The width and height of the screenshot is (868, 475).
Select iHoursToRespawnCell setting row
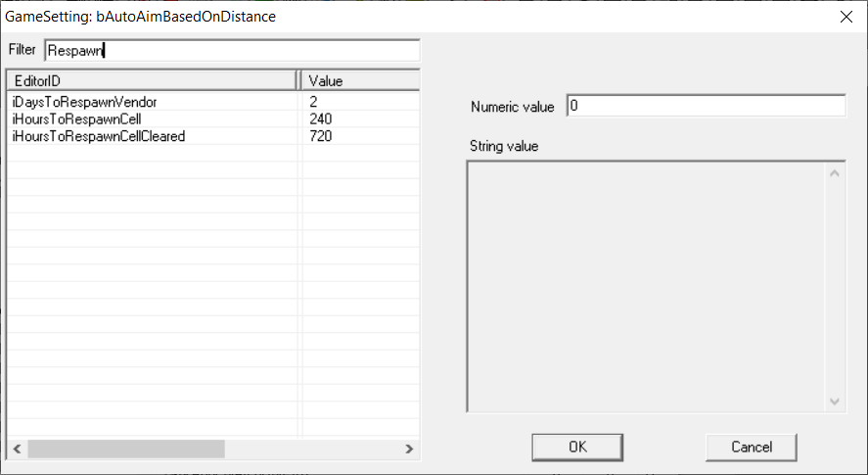[x=78, y=119]
